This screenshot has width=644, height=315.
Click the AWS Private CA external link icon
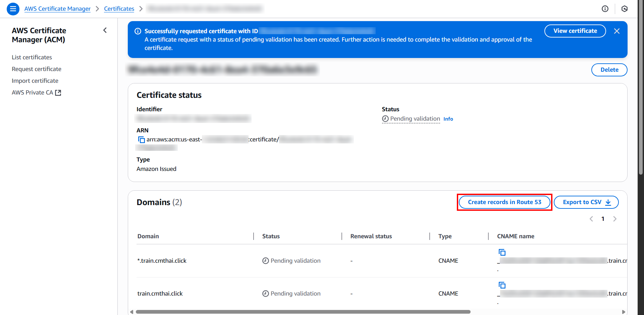pyautogui.click(x=58, y=92)
